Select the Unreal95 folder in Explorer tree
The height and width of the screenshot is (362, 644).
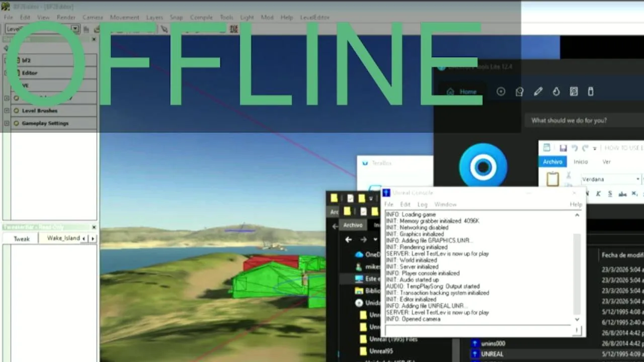click(x=381, y=351)
